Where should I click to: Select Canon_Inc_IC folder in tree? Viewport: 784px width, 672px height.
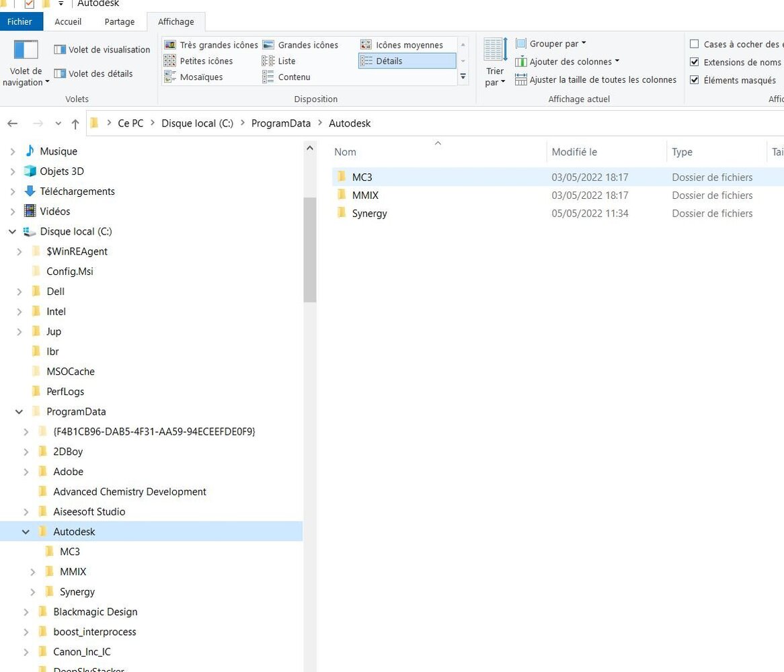click(82, 652)
